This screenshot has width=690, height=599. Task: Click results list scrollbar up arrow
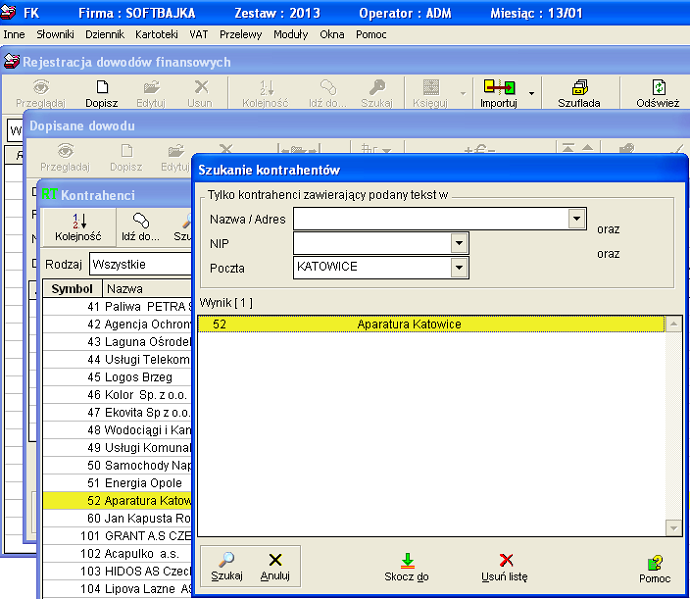pyautogui.click(x=674, y=324)
